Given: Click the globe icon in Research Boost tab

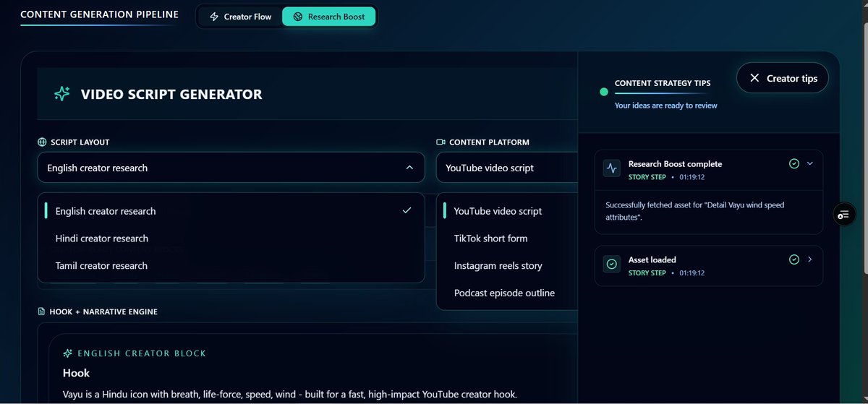Looking at the screenshot, I should [298, 17].
